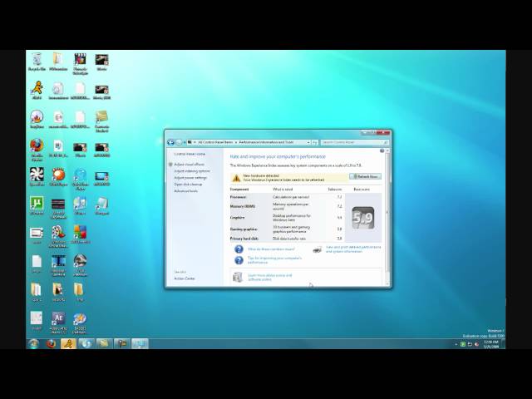Open Control Panel Home link
The width and height of the screenshot is (532, 399).
pyautogui.click(x=190, y=154)
